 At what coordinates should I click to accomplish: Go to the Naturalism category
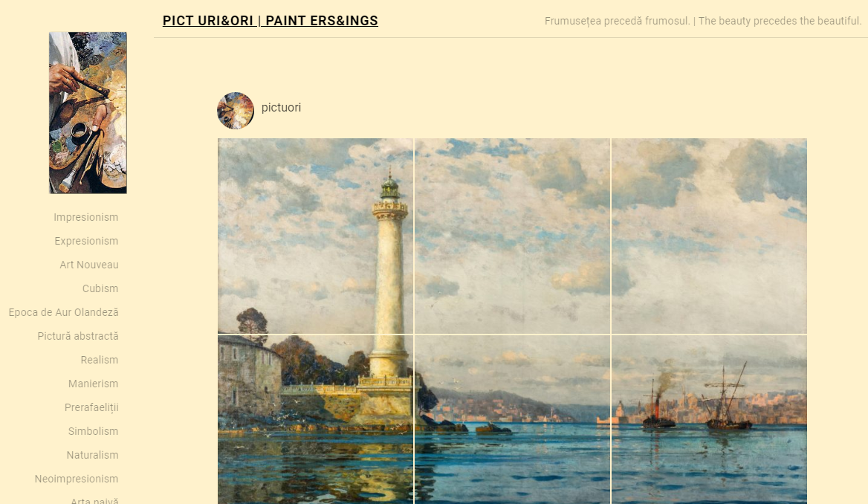tap(92, 455)
